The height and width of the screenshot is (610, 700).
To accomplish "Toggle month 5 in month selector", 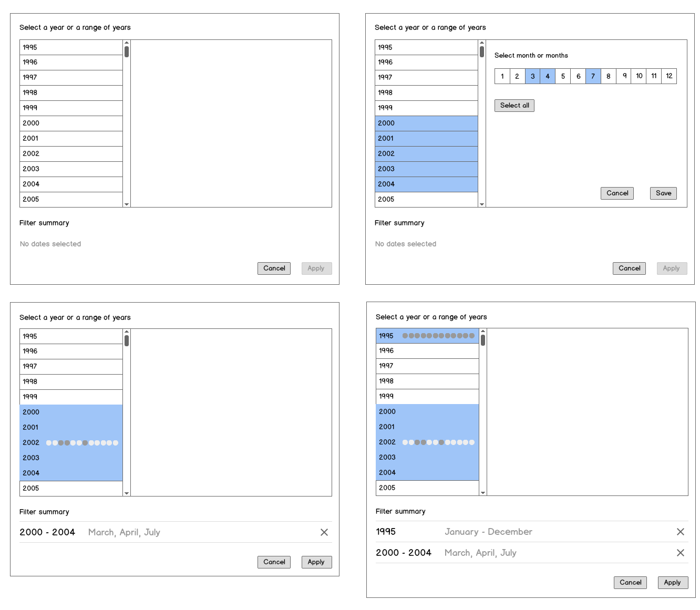I will pos(563,76).
